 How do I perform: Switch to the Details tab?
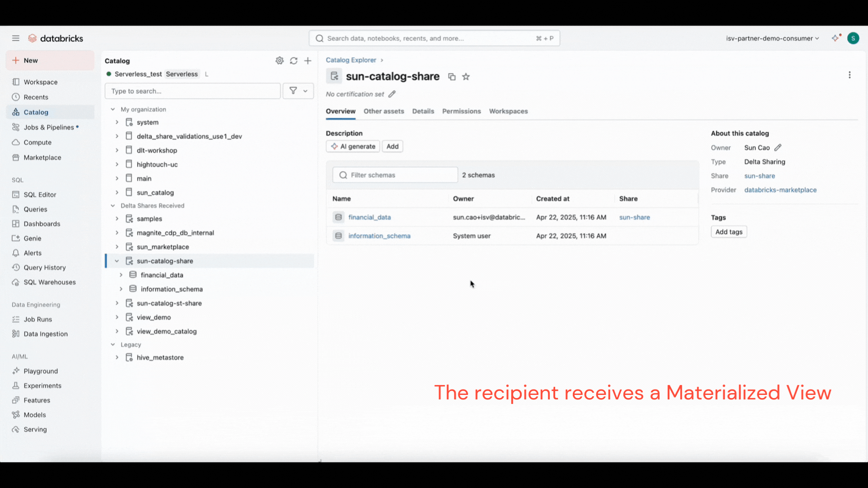pos(423,111)
